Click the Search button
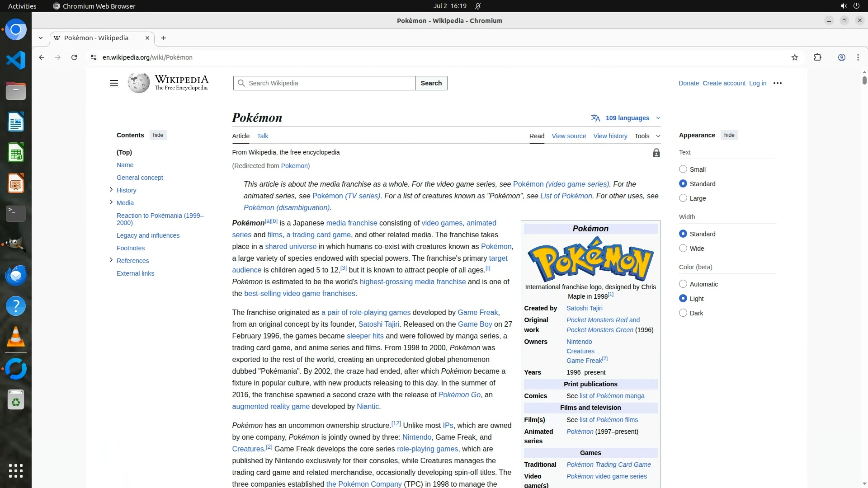Image resolution: width=868 pixels, height=488 pixels. click(431, 83)
